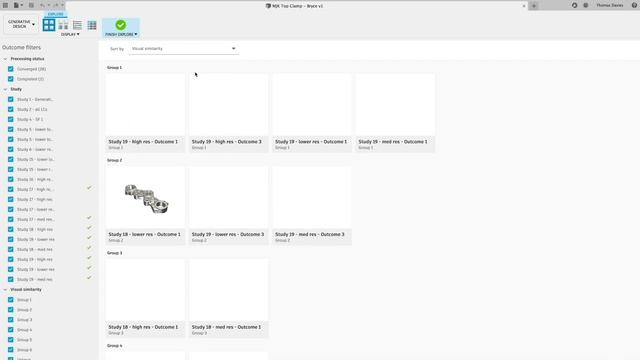Uncheck Group 2 visual similarity filter
Viewport: 640px width, 360px height.
pos(11,309)
